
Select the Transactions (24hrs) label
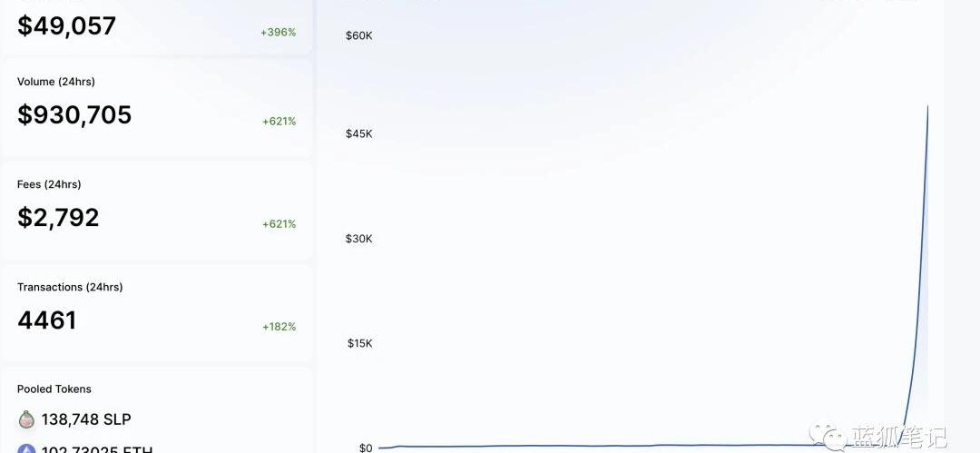tap(70, 287)
